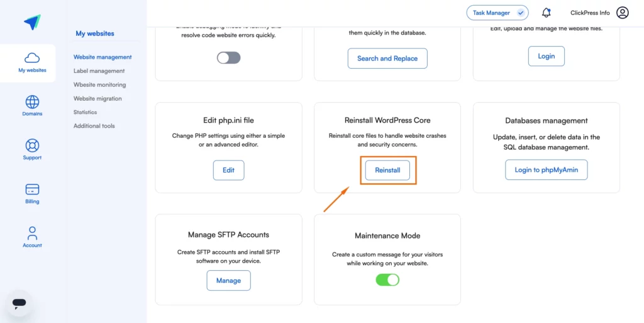Open the notifications bell

tap(546, 13)
